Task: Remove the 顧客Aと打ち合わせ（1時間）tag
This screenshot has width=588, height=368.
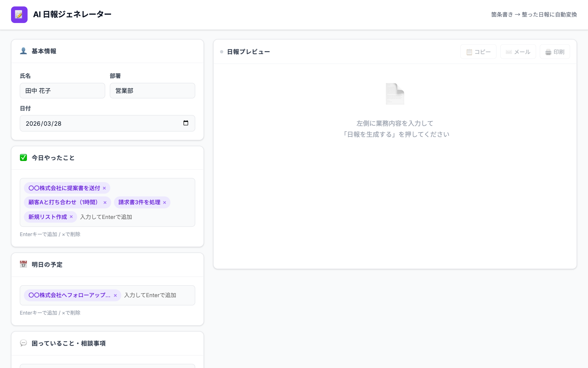Action: coord(105,202)
